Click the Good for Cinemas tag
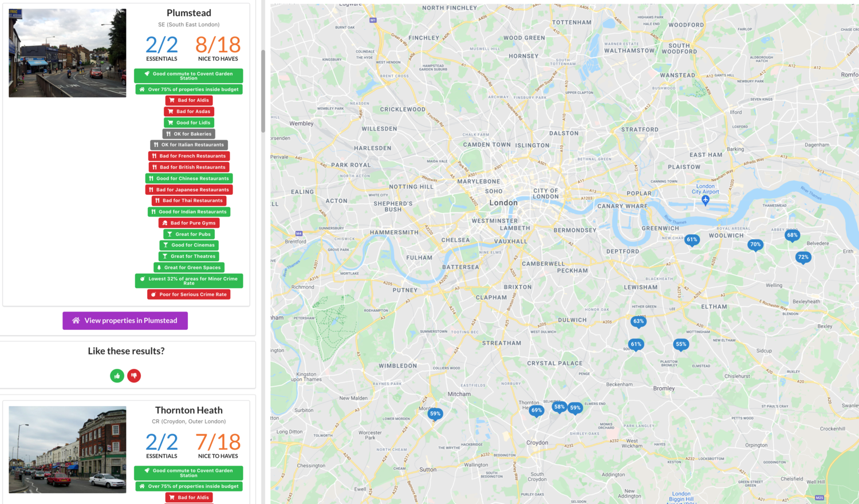Image resolution: width=859 pixels, height=504 pixels. tap(189, 245)
